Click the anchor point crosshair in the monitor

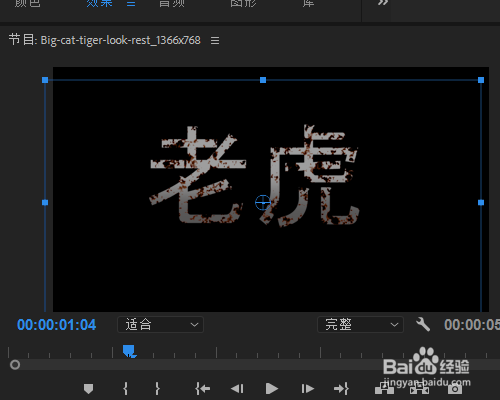point(263,202)
